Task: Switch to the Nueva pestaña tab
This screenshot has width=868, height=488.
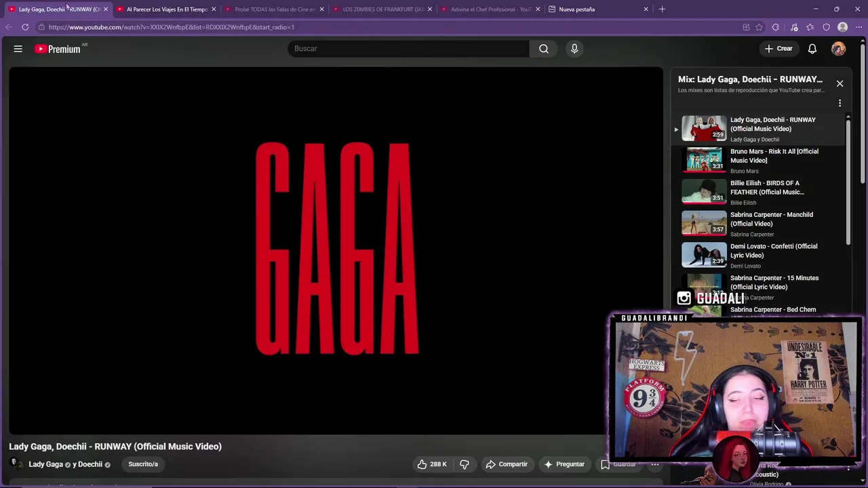Action: (597, 9)
